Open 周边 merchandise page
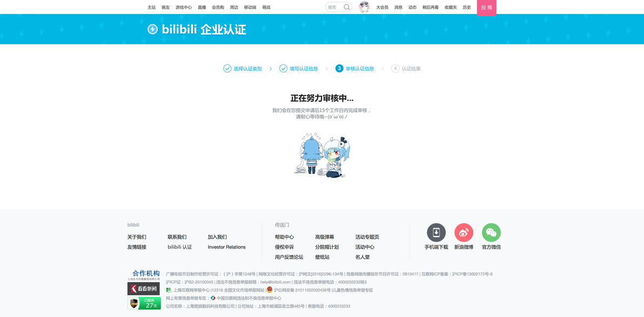 point(234,8)
